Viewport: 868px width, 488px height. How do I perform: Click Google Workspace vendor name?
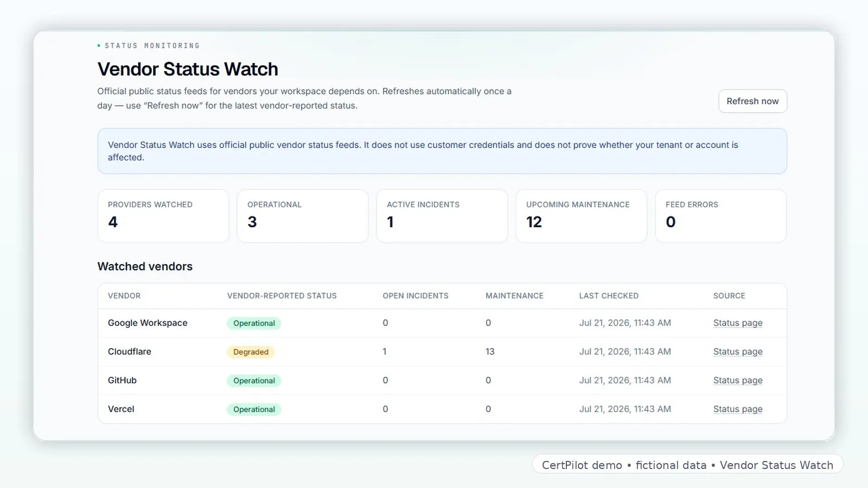[x=148, y=323]
